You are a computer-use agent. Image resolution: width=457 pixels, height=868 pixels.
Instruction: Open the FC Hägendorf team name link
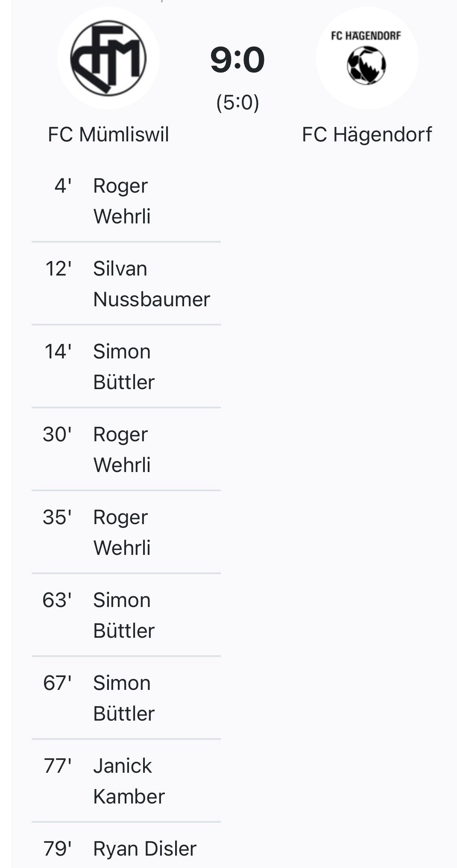point(367,134)
